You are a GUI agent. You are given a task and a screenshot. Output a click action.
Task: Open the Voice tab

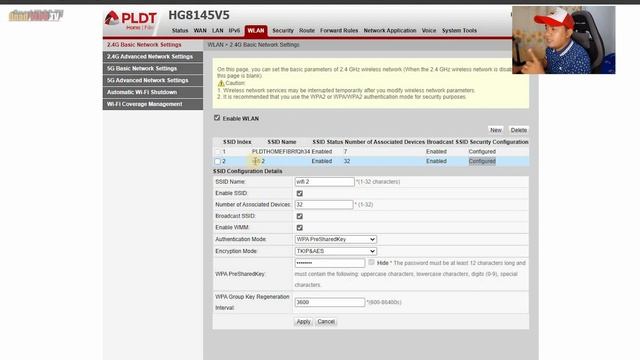coord(429,31)
